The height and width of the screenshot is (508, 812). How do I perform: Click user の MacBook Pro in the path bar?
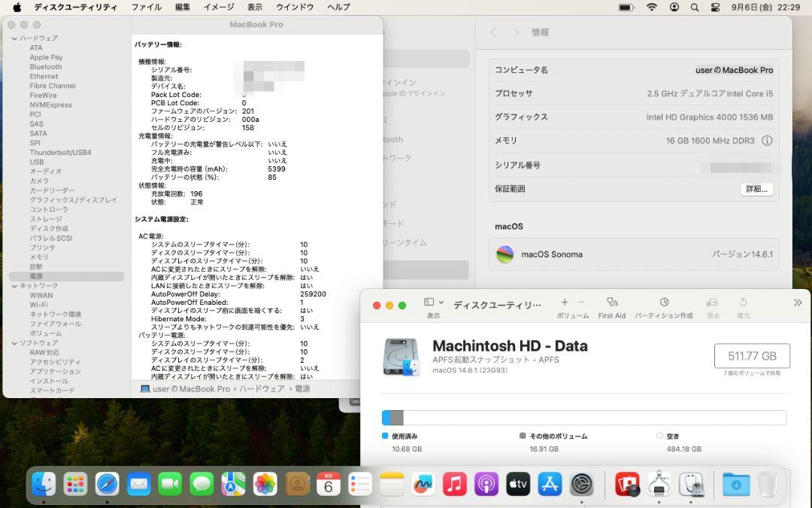pos(191,389)
